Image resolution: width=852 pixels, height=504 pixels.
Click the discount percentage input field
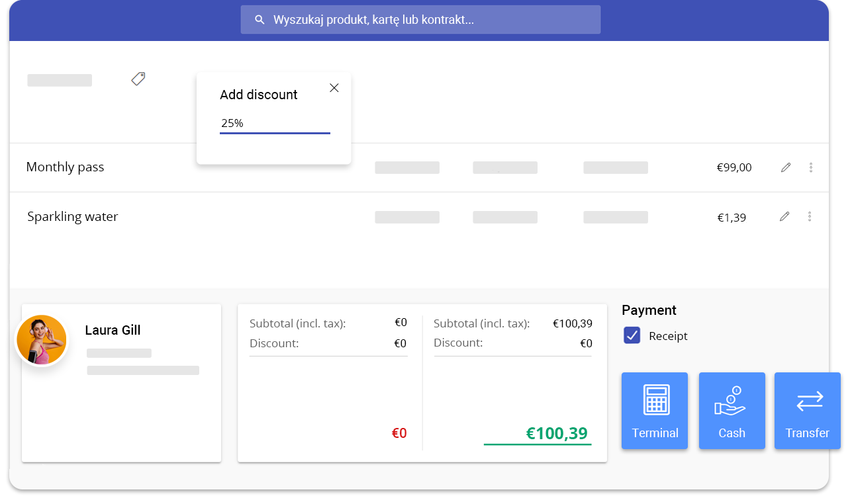pos(275,123)
